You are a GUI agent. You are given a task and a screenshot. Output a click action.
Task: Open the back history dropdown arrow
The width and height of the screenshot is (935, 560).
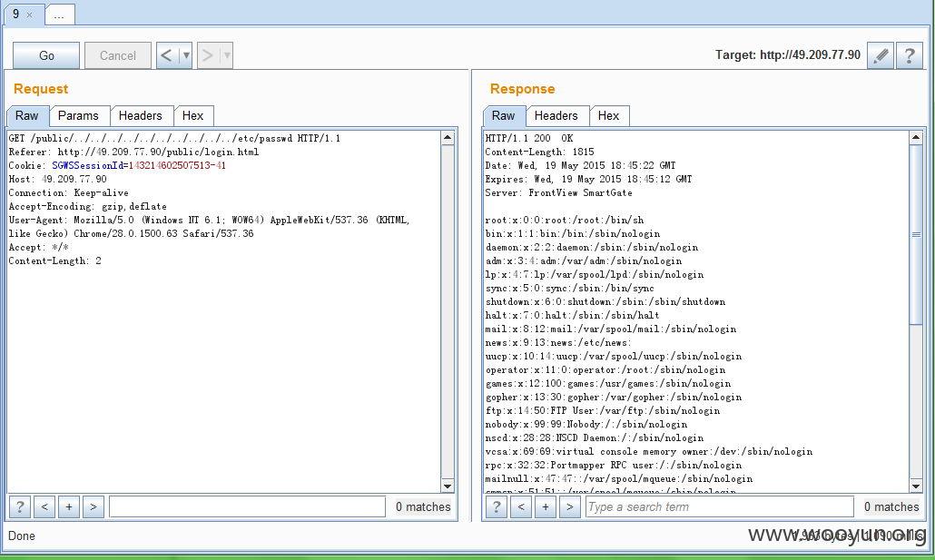185,55
